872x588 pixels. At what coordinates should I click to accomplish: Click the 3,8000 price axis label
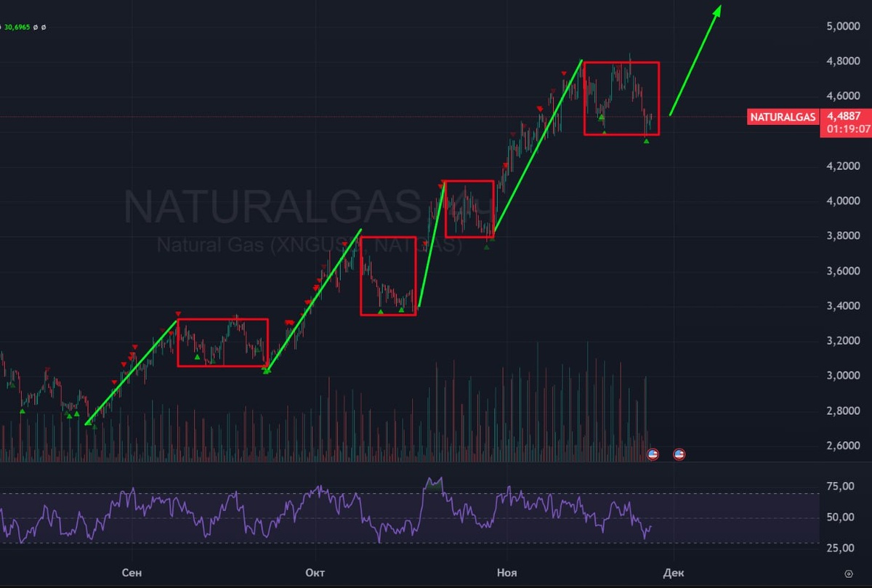click(844, 235)
